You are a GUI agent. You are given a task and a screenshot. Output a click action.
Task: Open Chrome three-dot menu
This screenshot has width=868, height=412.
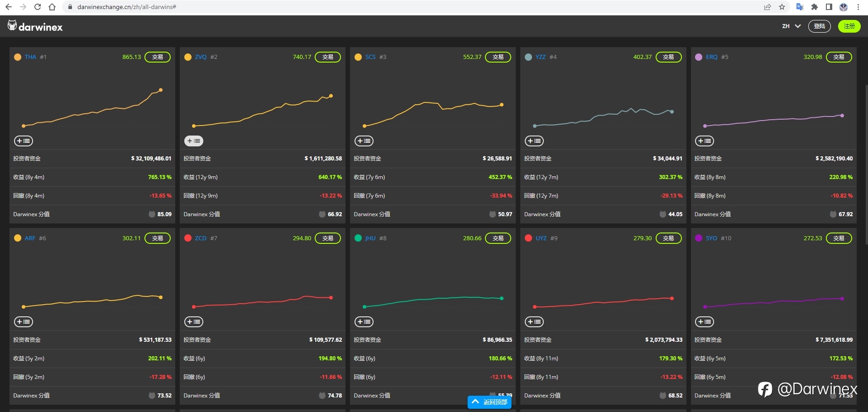tap(858, 7)
